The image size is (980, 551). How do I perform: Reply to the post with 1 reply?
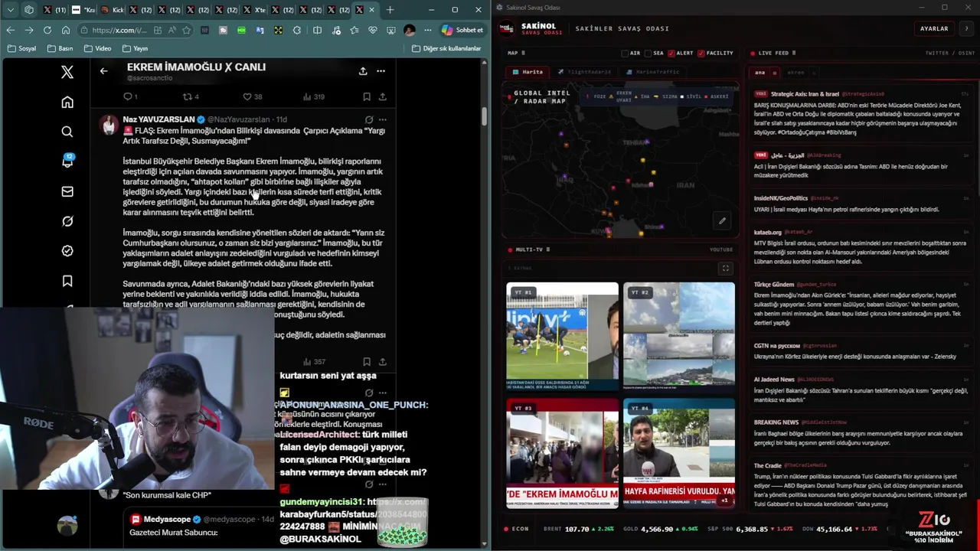click(130, 96)
